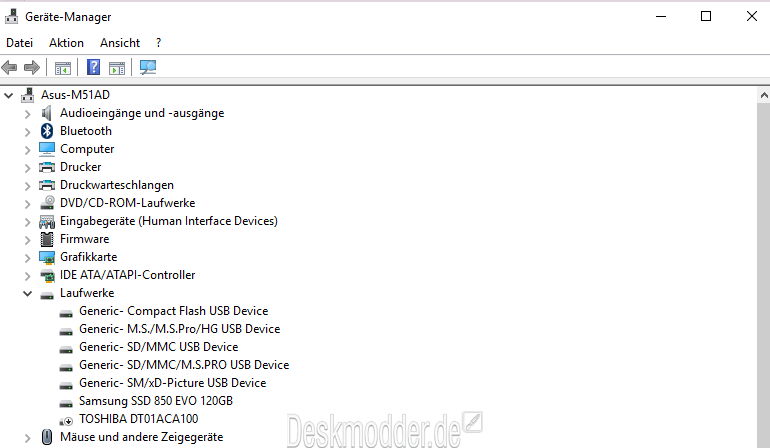Screen dimensions: 770x448
Task: Collapse the Asus-M51AD root node
Action: [x=9, y=95]
